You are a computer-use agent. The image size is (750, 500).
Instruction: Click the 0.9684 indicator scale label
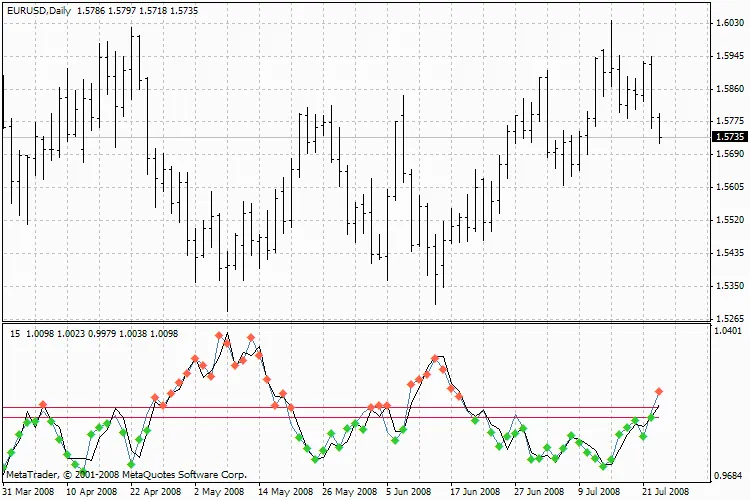pos(729,476)
